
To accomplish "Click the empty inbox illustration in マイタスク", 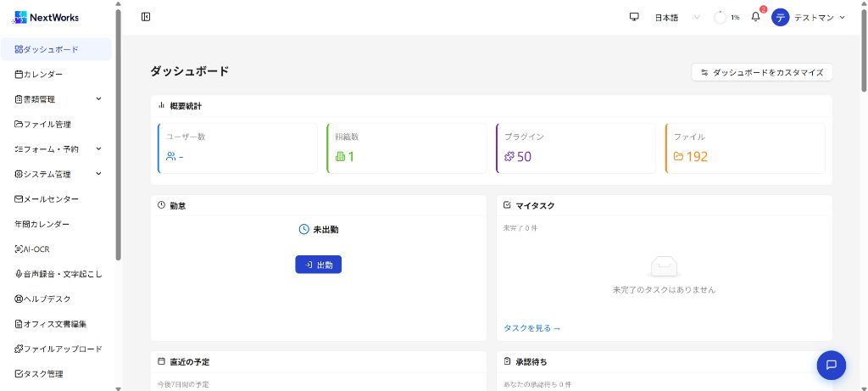I will pyautogui.click(x=665, y=267).
